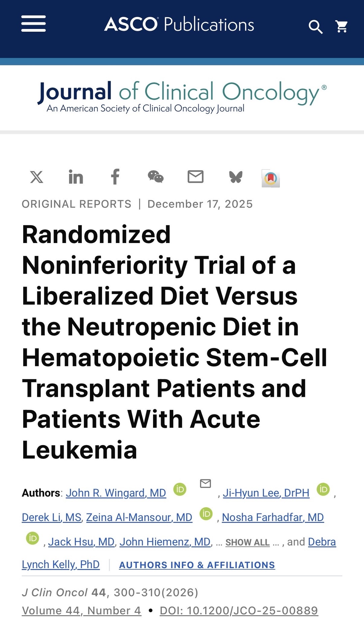Share article on Bluesky
Viewport: 364px width, 627px height.
(x=236, y=177)
